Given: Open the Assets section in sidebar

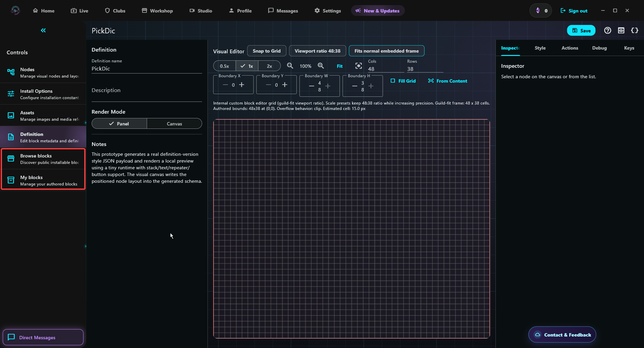Looking at the screenshot, I should (43, 116).
